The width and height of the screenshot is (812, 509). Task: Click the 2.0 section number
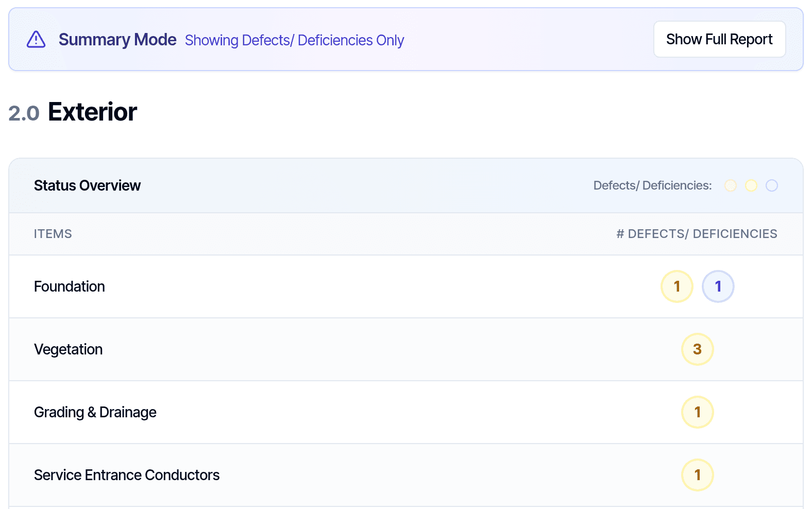[x=24, y=113]
